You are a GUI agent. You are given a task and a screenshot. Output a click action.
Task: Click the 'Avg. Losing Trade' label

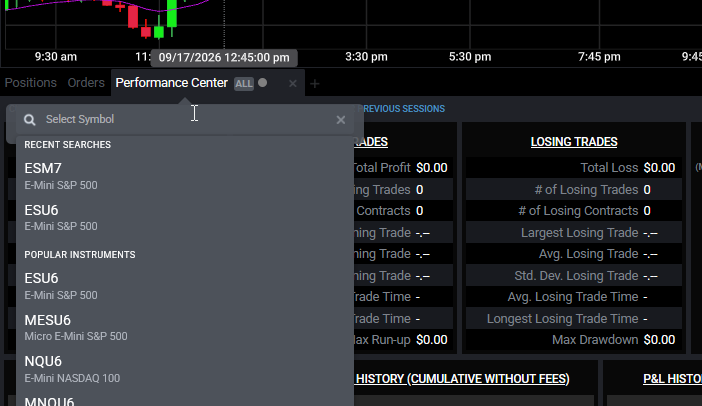[588, 254]
